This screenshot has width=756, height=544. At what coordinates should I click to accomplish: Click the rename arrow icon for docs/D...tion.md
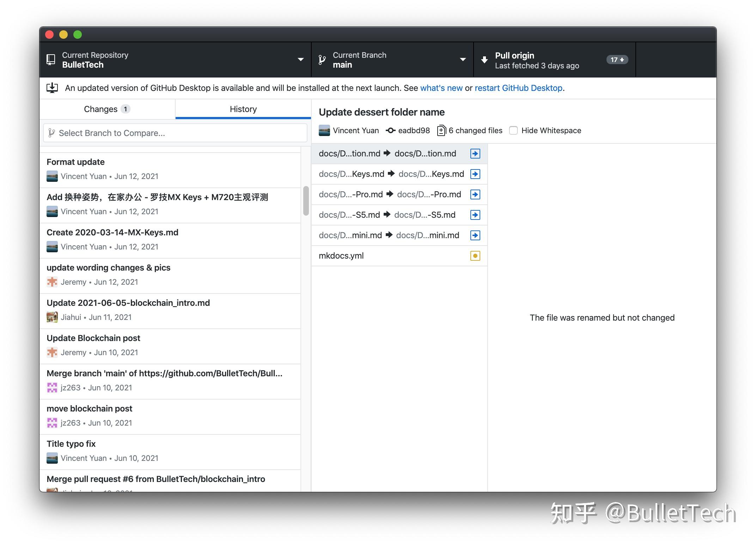pyautogui.click(x=475, y=153)
